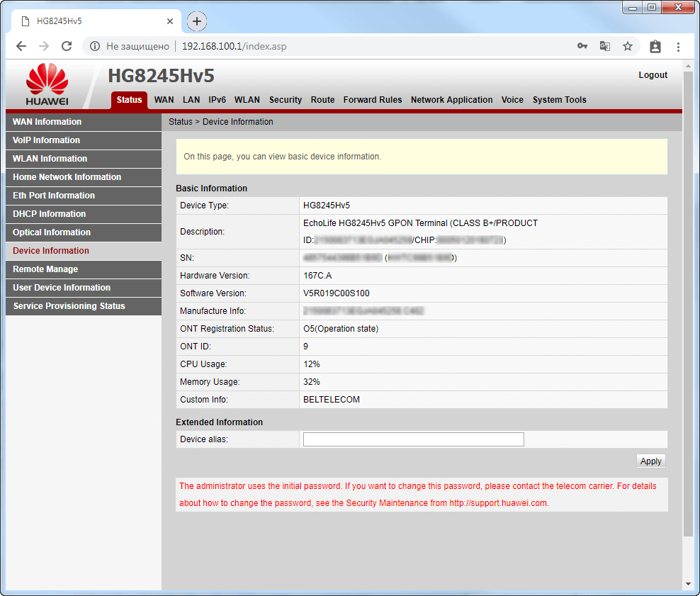
Task: Click the Huawei logo
Action: [47, 85]
